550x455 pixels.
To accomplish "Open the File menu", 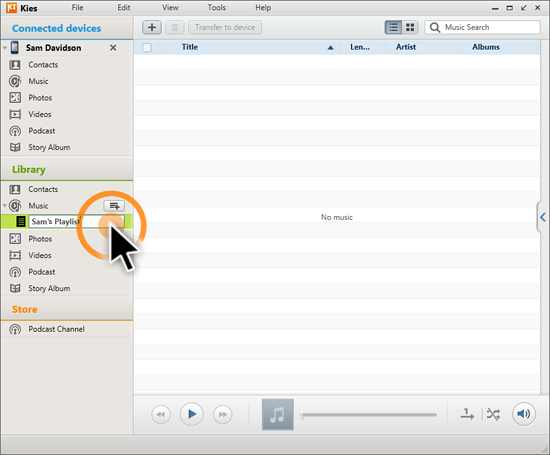I will 78,8.
